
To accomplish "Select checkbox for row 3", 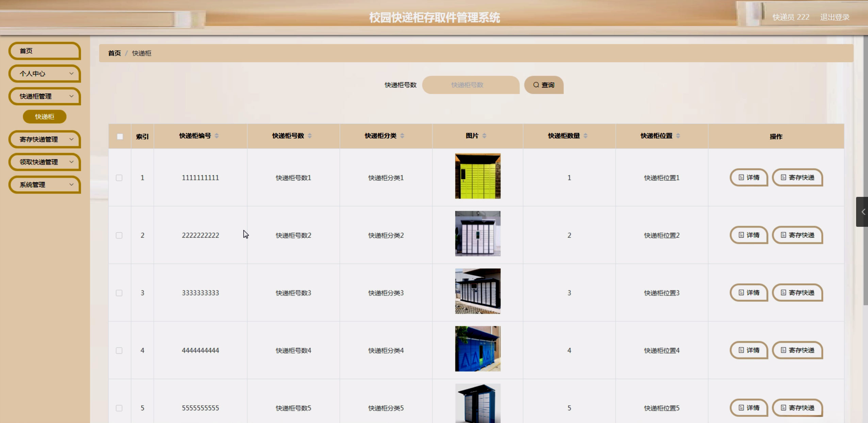I will click(x=119, y=293).
